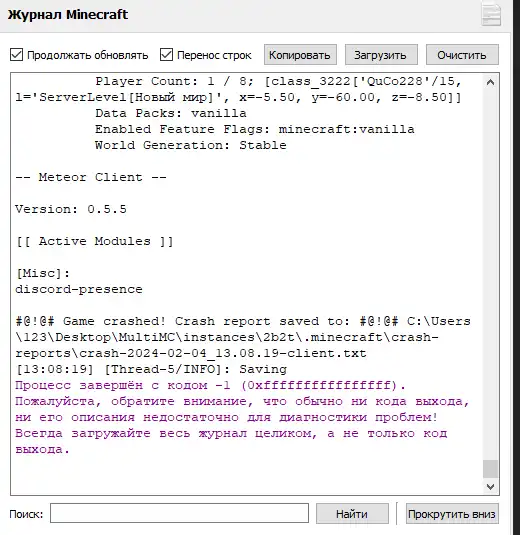Click the "discord-presence" module entry
Image resolution: width=520 pixels, height=535 pixels.
79,290
